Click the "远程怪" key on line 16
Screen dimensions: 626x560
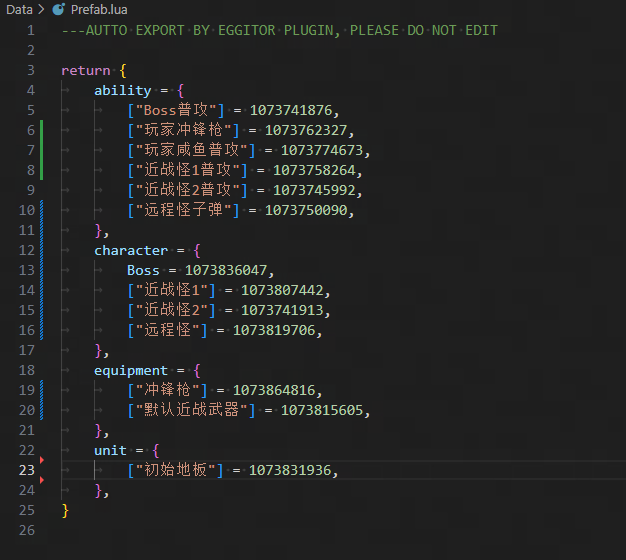(x=167, y=330)
